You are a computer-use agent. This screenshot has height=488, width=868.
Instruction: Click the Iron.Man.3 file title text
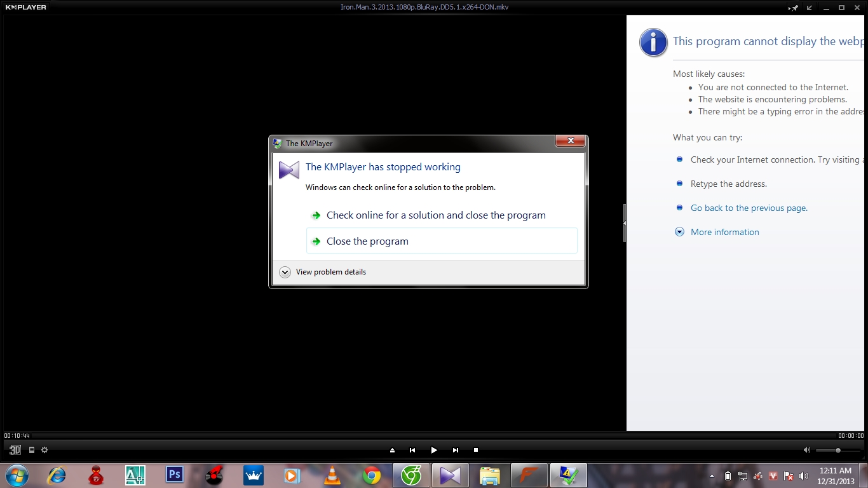[x=424, y=8]
